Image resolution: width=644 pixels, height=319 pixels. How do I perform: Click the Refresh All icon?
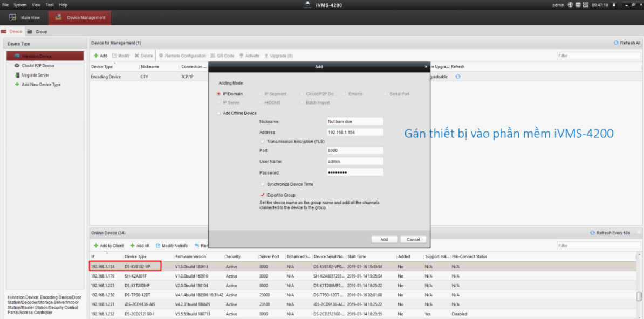[616, 43]
